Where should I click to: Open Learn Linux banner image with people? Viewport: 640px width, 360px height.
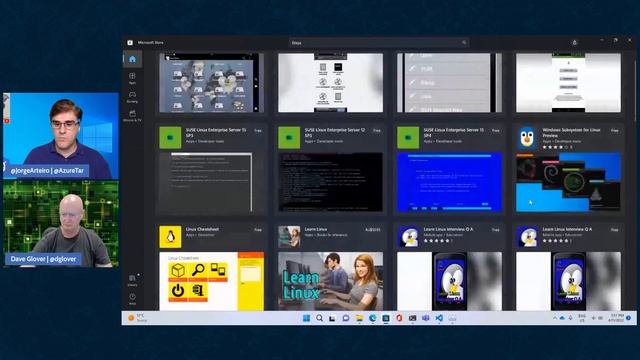(x=331, y=281)
